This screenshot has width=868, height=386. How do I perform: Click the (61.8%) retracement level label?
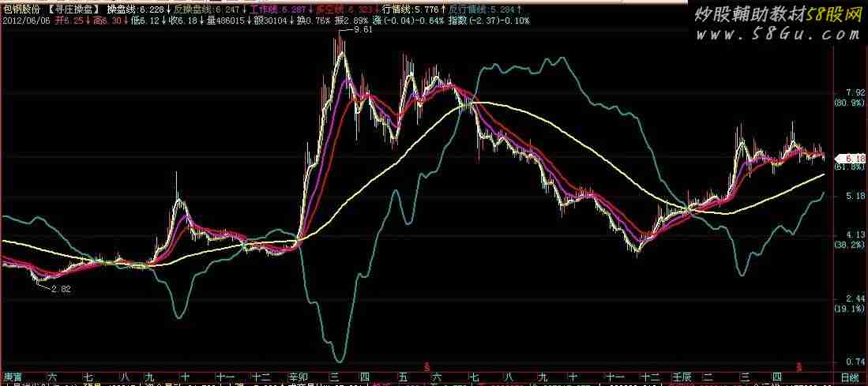tap(850, 167)
